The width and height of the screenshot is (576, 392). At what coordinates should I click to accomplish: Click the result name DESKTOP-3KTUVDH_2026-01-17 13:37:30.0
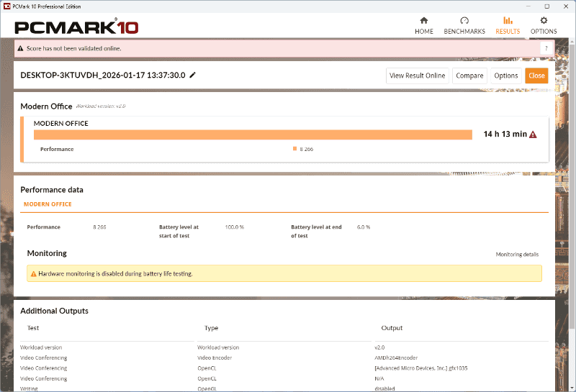103,76
